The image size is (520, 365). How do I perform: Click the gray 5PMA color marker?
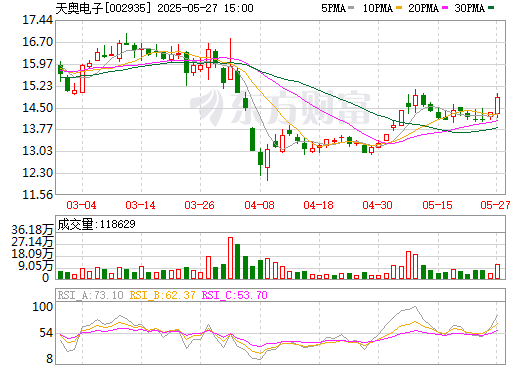(x=351, y=7)
